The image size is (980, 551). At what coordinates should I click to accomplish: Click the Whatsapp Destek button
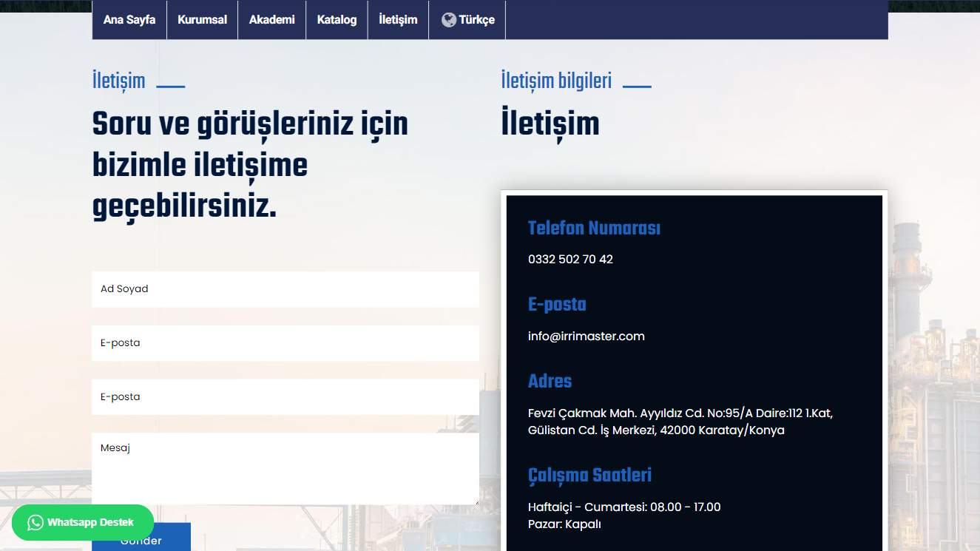point(83,522)
